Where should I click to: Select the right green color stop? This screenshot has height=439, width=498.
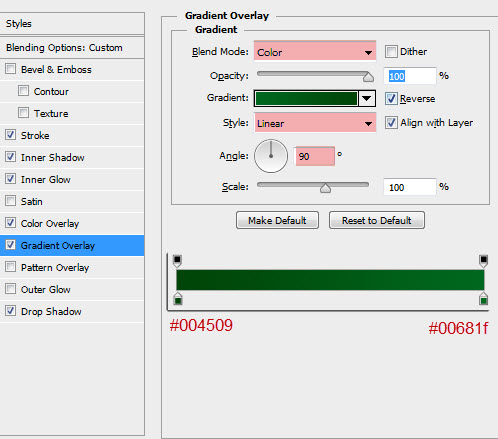pos(483,299)
